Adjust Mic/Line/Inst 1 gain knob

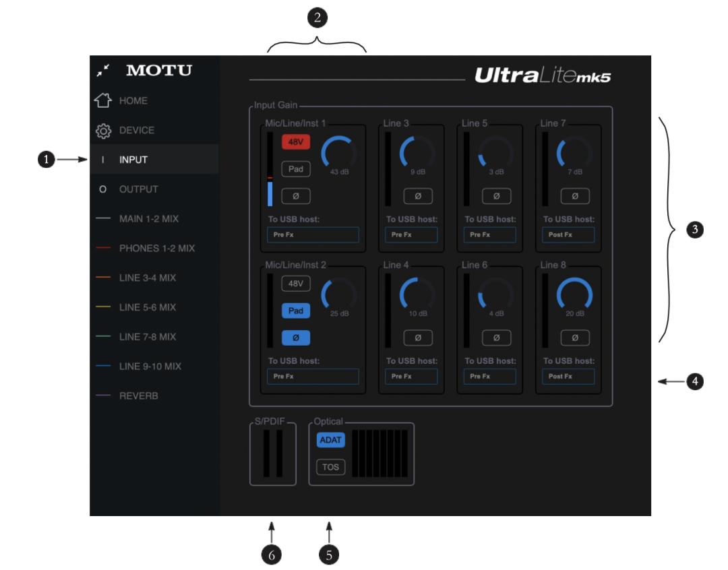pos(339,152)
